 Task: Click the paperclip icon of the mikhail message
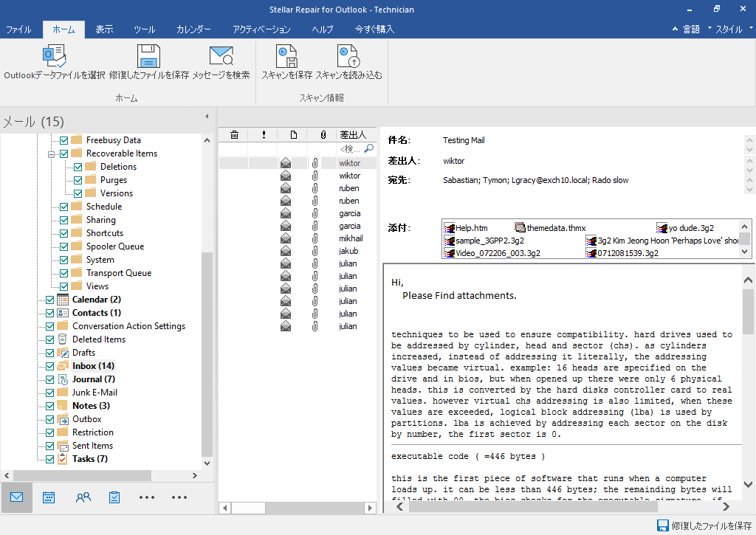point(315,238)
